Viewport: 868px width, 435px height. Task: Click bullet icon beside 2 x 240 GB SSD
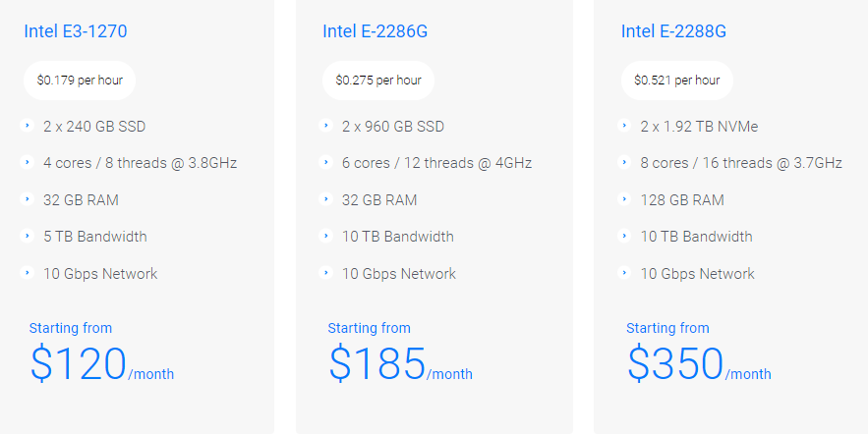pyautogui.click(x=27, y=126)
